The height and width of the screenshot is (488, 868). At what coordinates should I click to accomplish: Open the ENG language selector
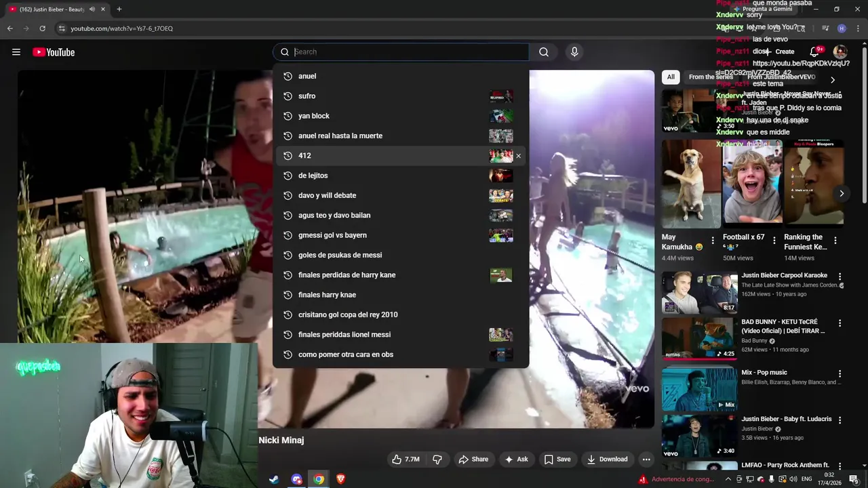click(x=807, y=479)
